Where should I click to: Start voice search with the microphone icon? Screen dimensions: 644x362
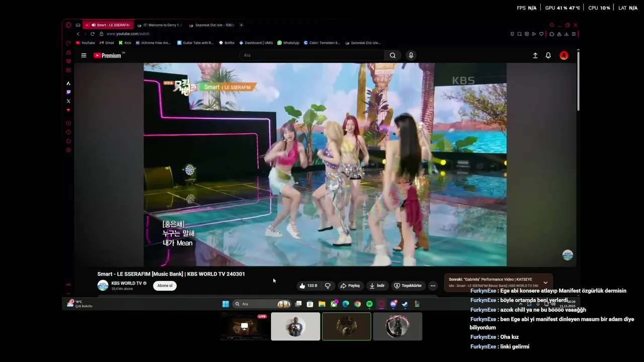point(411,55)
